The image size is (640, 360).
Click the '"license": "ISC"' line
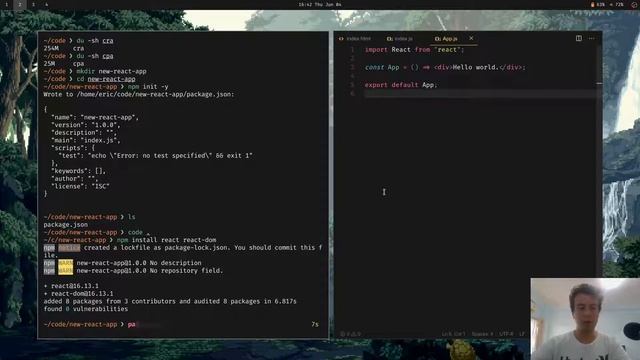[x=80, y=186]
